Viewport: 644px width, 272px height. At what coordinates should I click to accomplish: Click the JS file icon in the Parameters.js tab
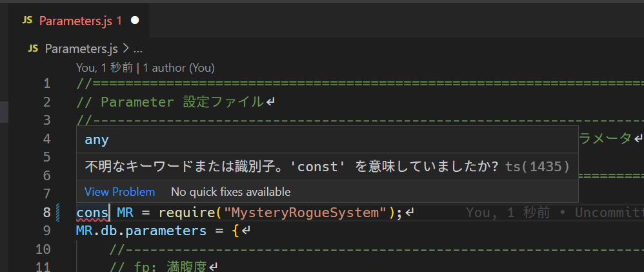(x=27, y=21)
